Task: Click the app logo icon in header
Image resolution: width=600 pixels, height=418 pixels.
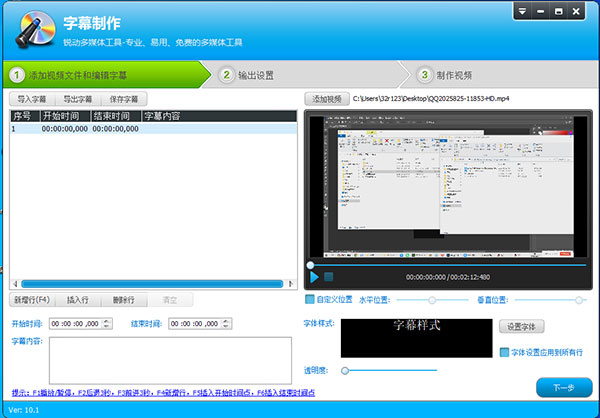Action: click(32, 29)
